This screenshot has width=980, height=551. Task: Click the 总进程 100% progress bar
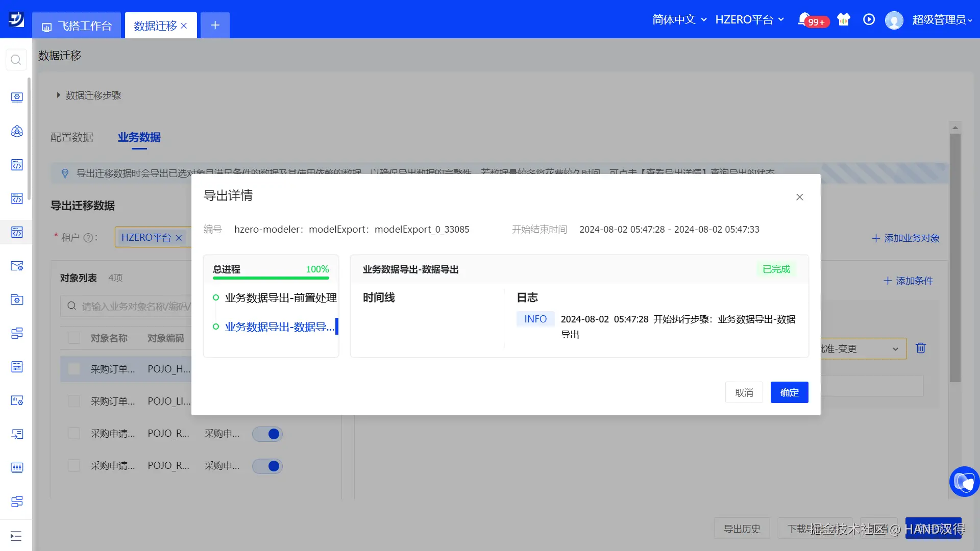pos(271,278)
